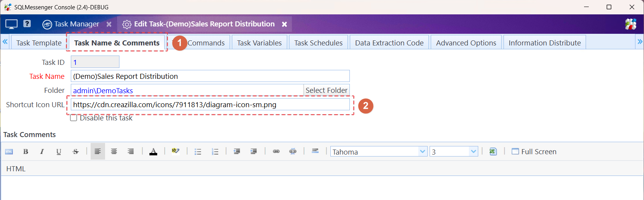Click the Select Folder button
The width and height of the screenshot is (644, 200).
coord(326,90)
